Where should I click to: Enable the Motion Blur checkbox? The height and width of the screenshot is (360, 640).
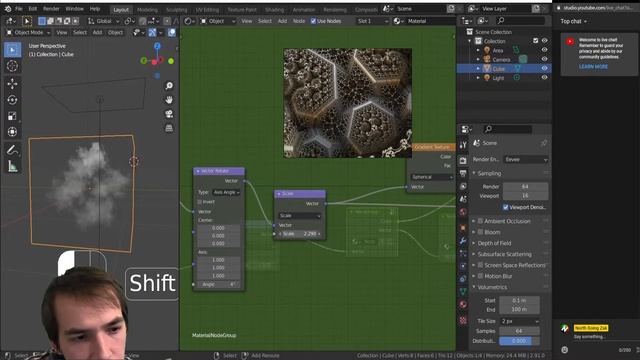tap(480, 276)
